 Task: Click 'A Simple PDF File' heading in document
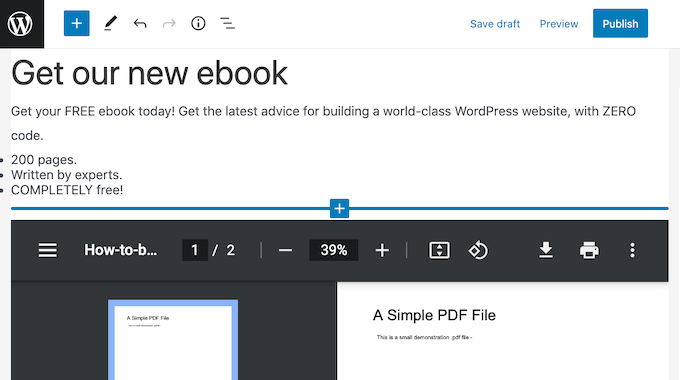click(x=434, y=315)
